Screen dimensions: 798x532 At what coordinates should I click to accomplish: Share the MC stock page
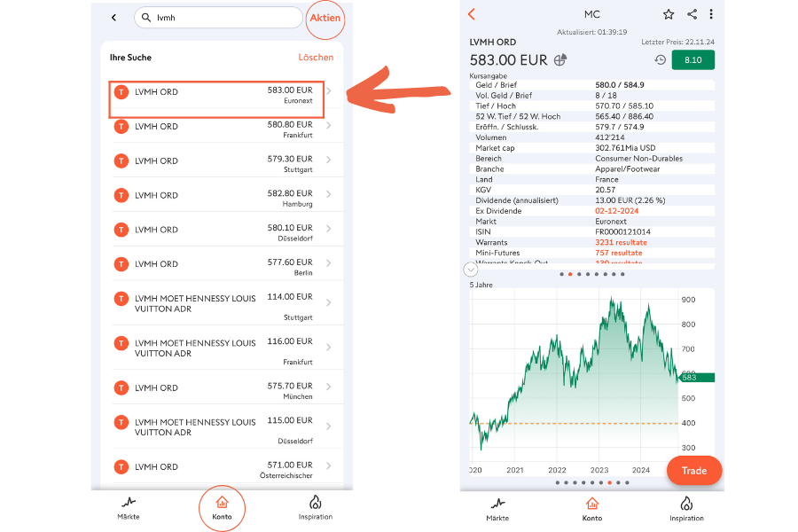coord(692,14)
